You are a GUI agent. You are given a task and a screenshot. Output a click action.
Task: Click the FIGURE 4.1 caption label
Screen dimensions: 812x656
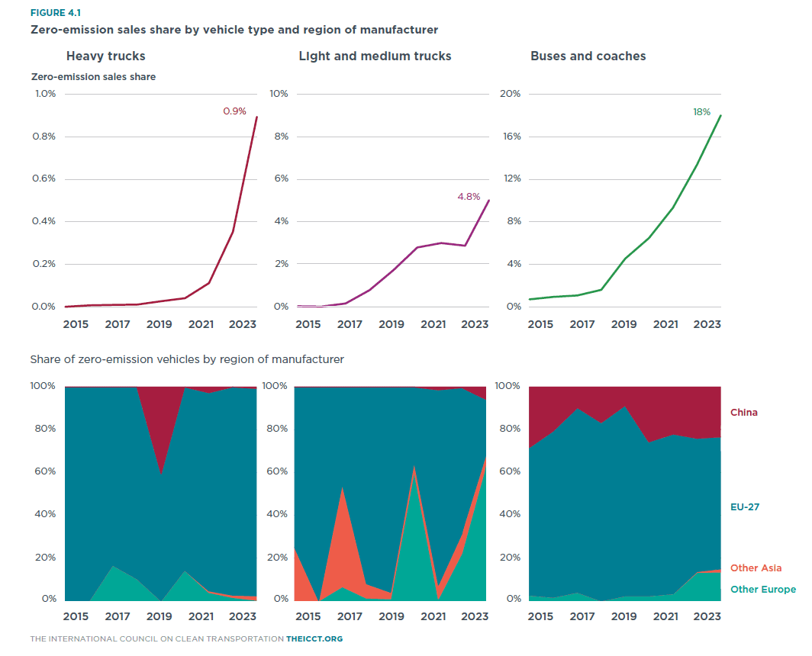[x=55, y=12]
